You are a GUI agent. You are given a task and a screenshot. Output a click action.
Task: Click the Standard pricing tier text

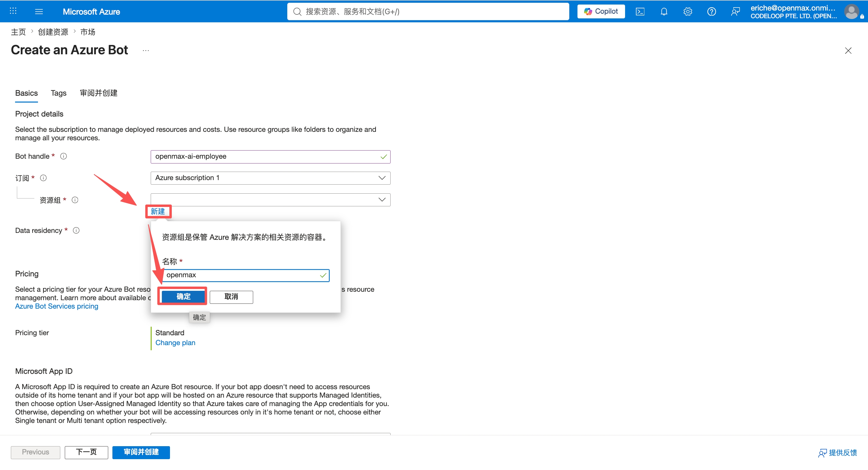[x=170, y=333]
